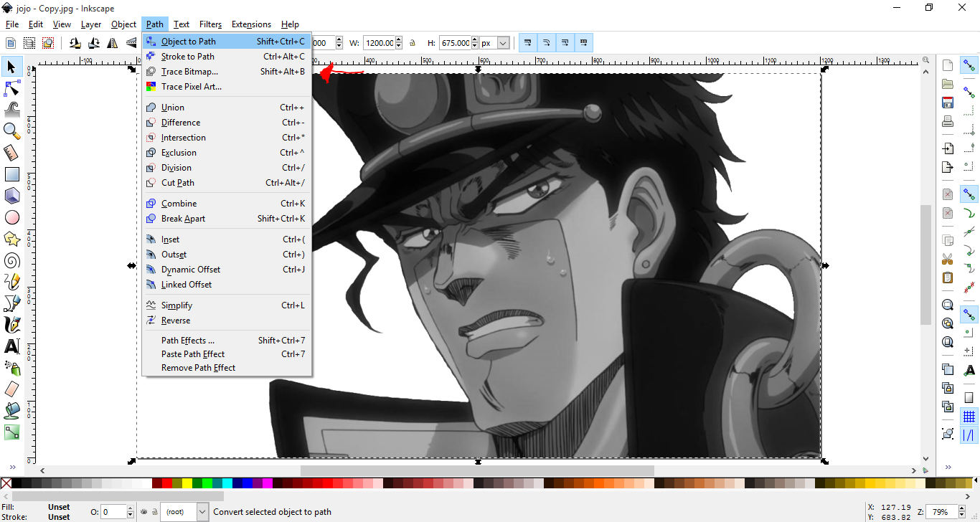Select the Rectangle tool
Screen dimensions: 980x522
[x=12, y=174]
